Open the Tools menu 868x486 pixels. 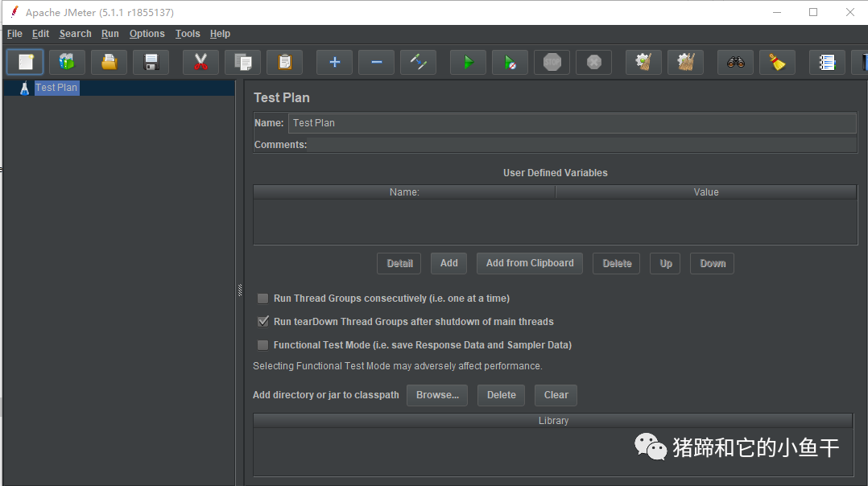(188, 34)
